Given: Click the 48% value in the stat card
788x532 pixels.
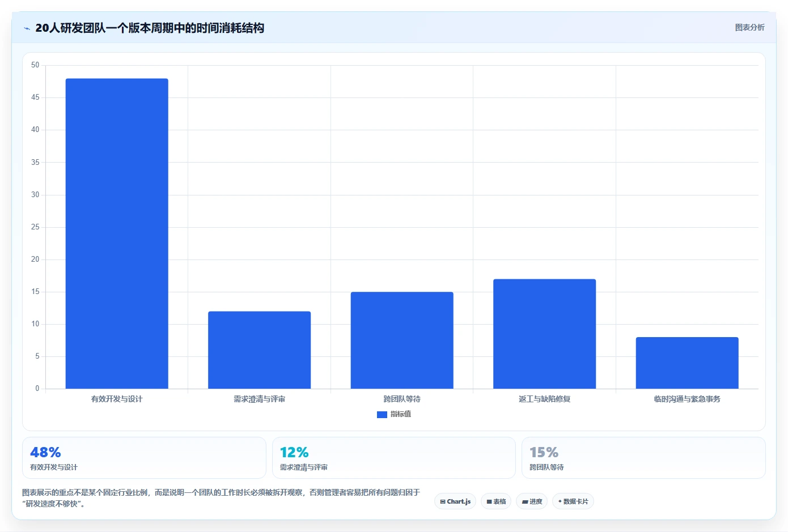Looking at the screenshot, I should (45, 452).
